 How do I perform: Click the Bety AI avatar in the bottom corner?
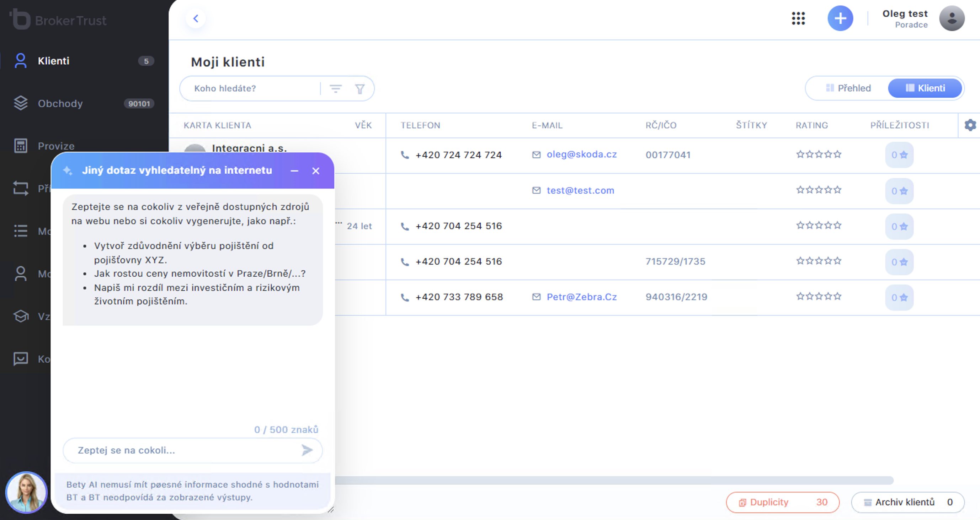point(26,492)
